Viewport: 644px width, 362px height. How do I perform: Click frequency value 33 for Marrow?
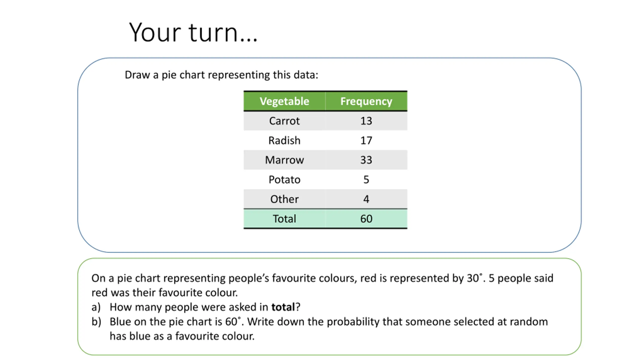[366, 160]
